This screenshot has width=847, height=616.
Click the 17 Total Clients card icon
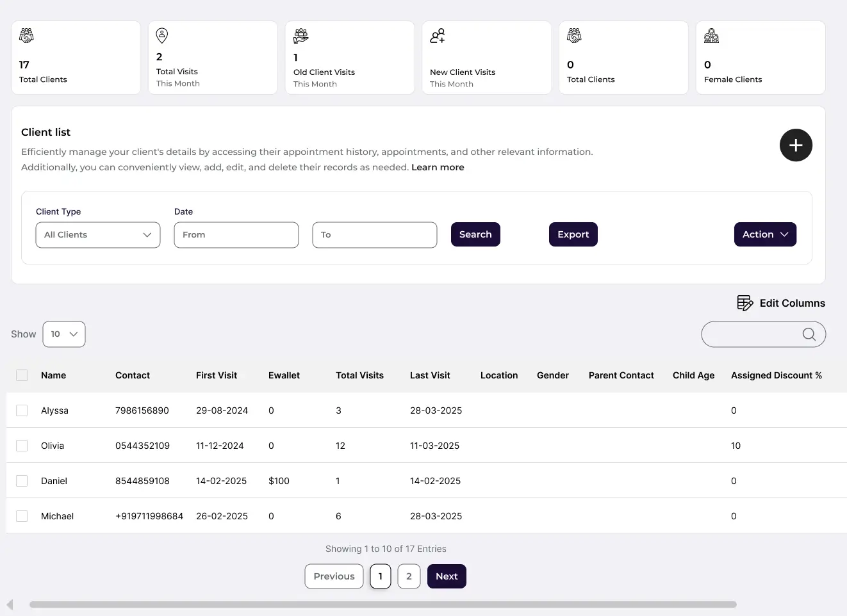click(26, 36)
